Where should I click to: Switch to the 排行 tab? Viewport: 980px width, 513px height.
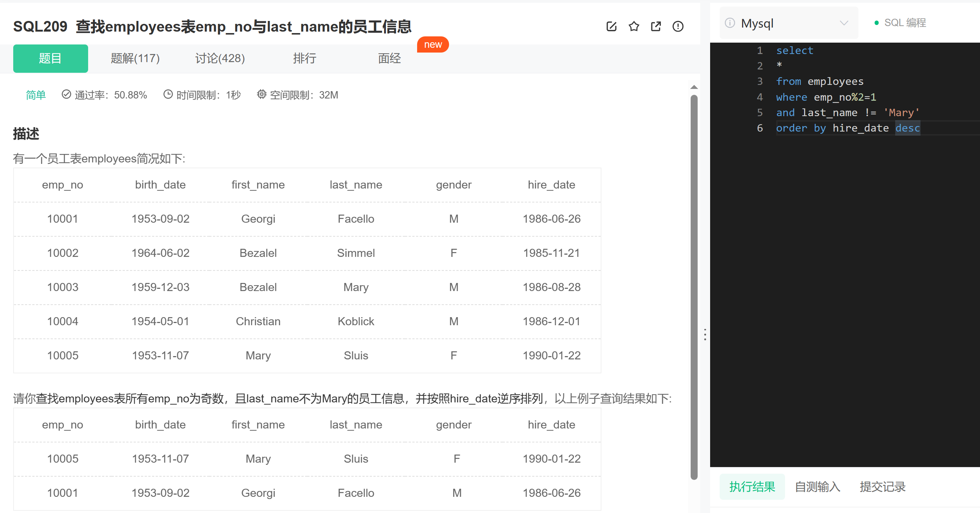coord(305,58)
